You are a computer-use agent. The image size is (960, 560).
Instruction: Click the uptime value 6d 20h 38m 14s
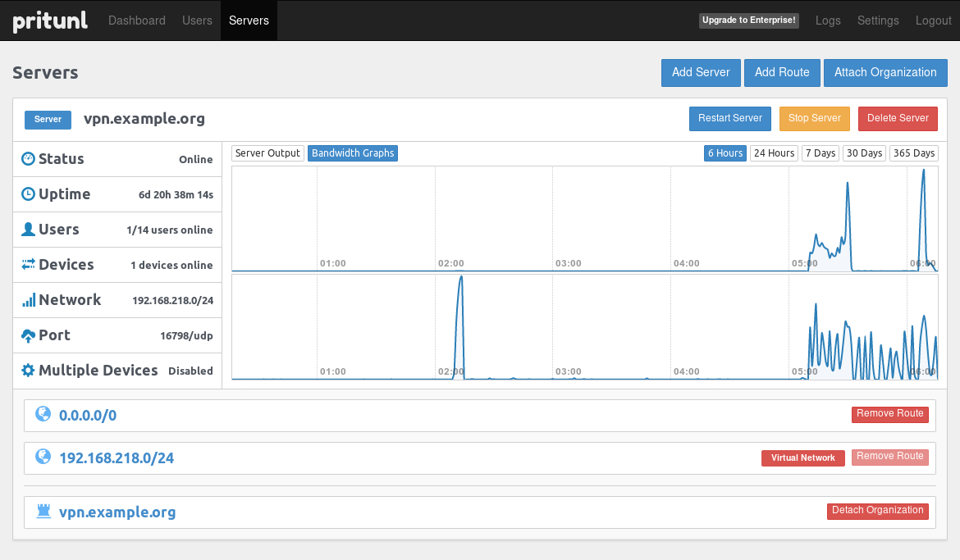tap(176, 194)
